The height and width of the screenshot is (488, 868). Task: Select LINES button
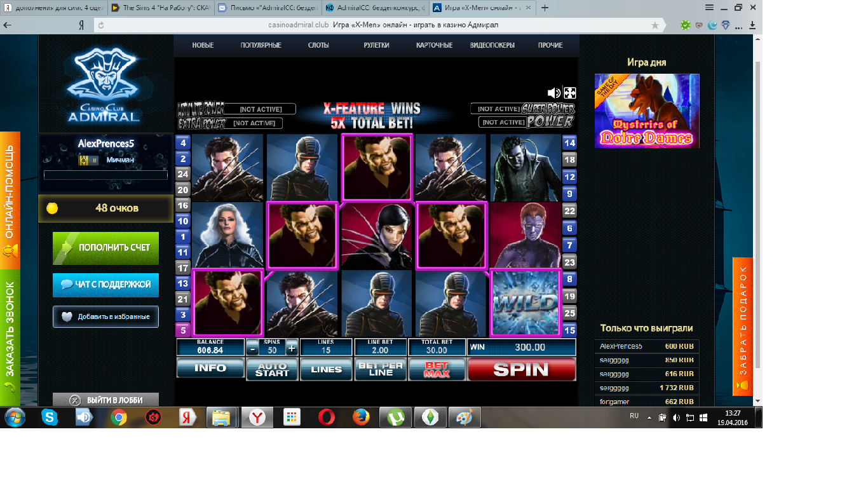327,369
